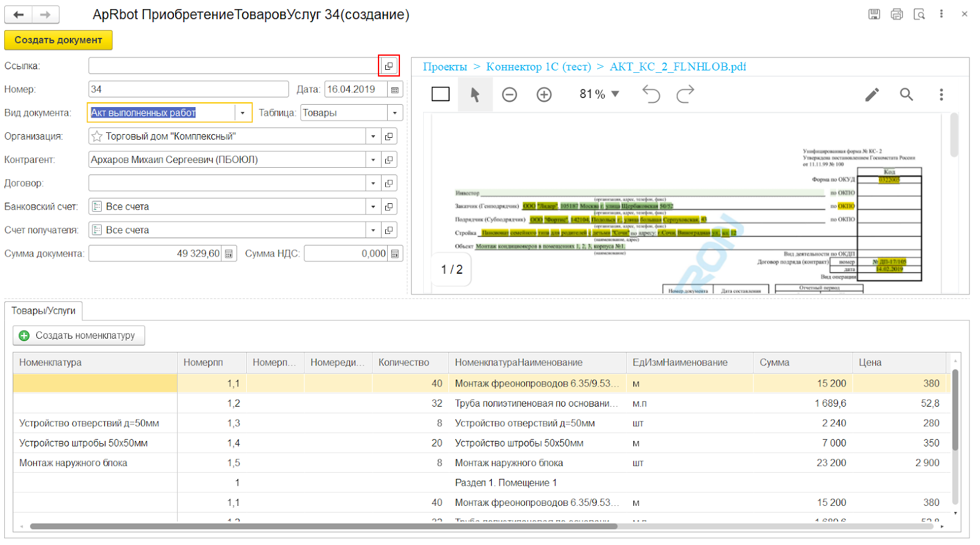Select the Товары/Услуги tab
Image resolution: width=980 pixels, height=545 pixels.
pos(43,311)
